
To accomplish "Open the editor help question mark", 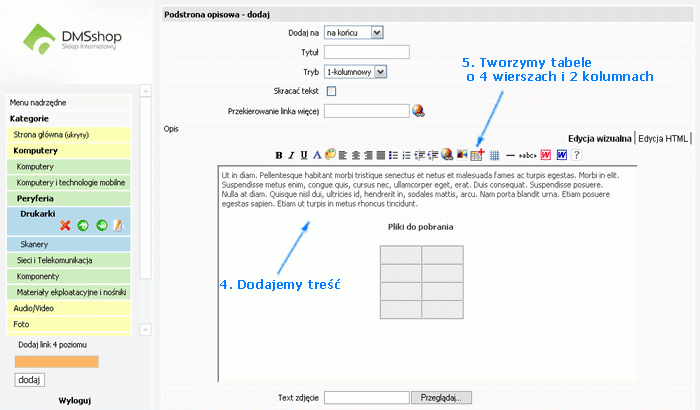I will point(576,155).
